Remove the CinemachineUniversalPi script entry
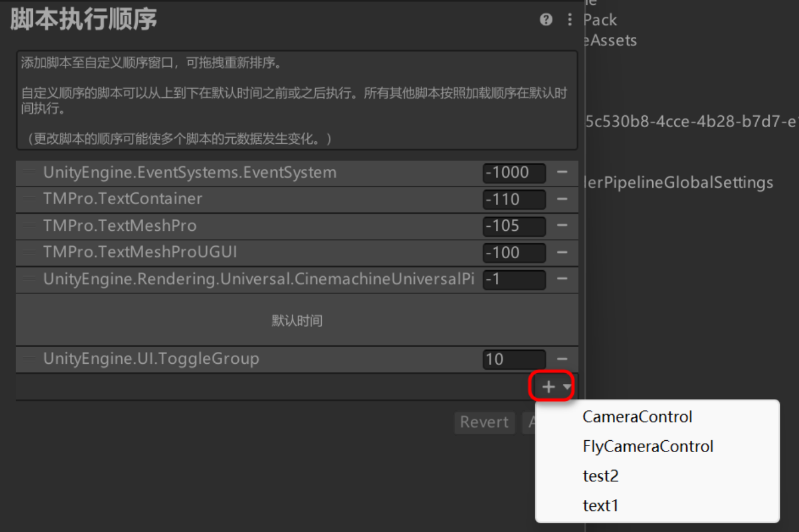The width and height of the screenshot is (799, 532). pyautogui.click(x=563, y=279)
